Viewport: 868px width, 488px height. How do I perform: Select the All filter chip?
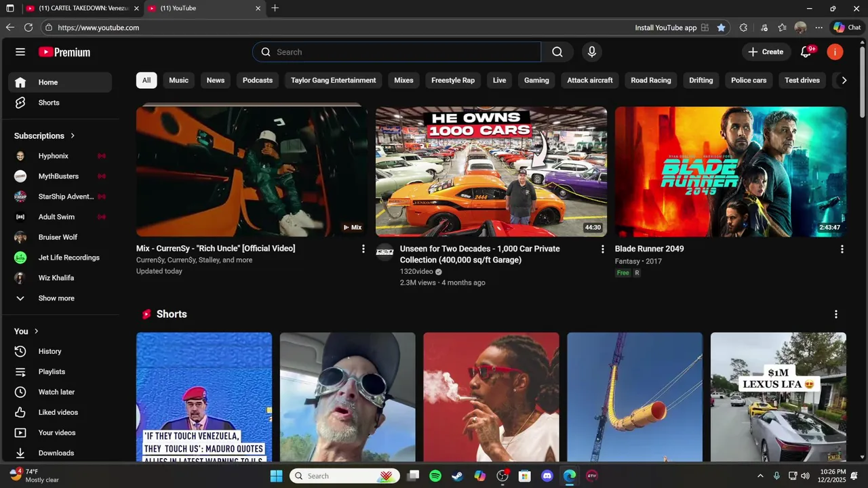(x=146, y=81)
